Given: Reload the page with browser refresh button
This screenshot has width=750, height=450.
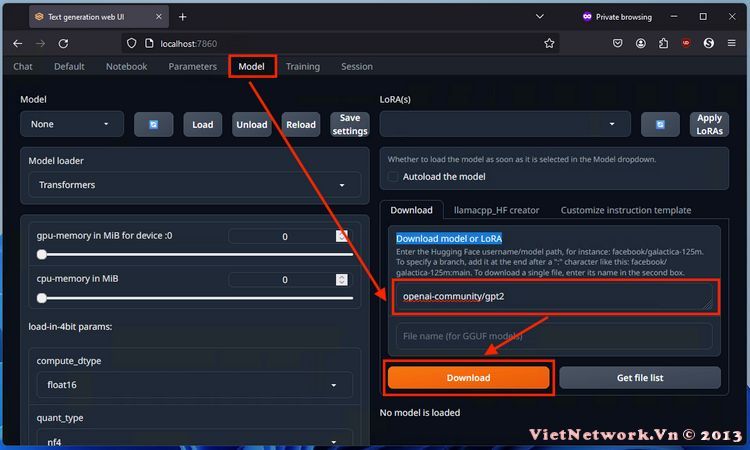Looking at the screenshot, I should click(64, 43).
